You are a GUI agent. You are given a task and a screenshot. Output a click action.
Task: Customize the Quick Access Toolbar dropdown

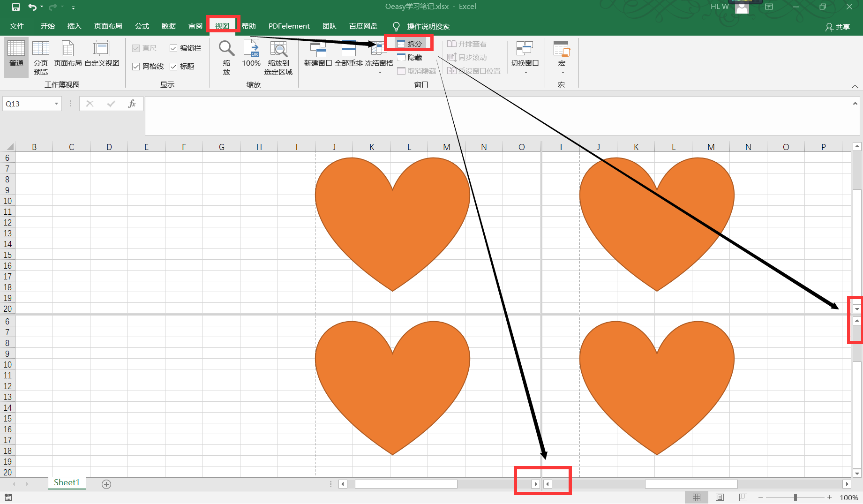(73, 8)
